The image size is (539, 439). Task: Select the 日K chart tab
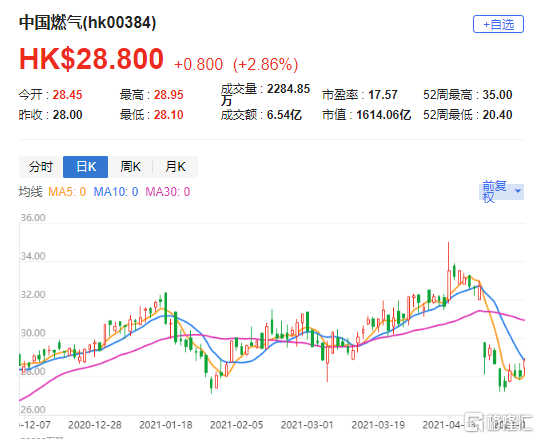[86, 167]
